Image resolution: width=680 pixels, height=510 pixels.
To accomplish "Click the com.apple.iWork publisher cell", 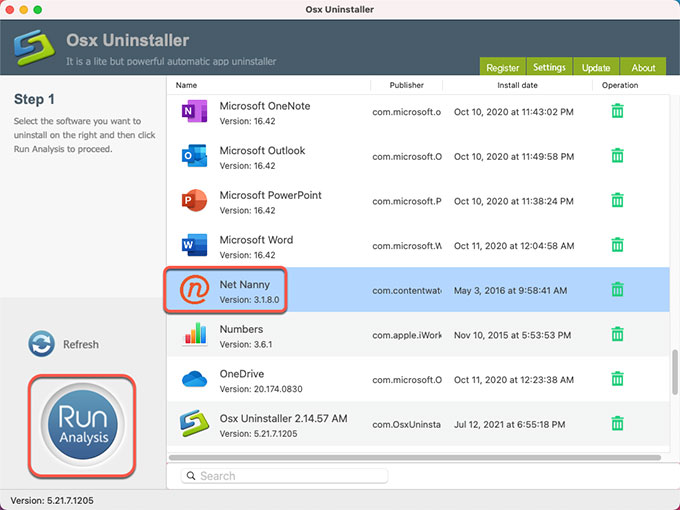I will (x=407, y=335).
